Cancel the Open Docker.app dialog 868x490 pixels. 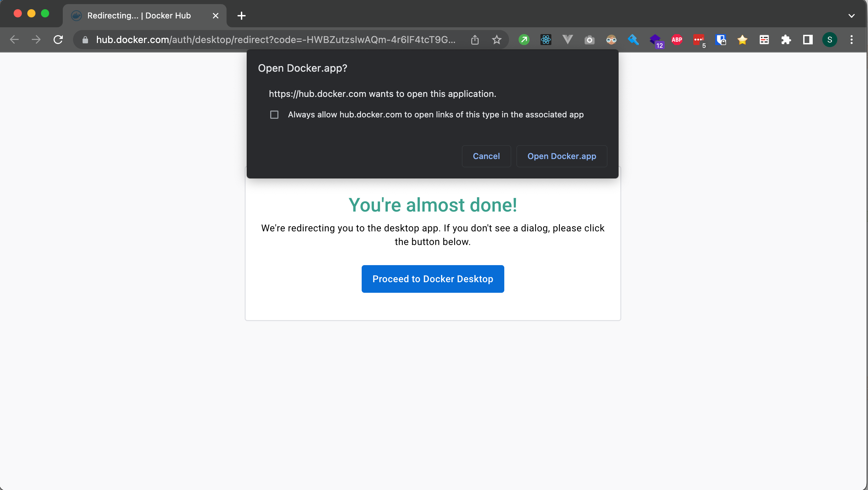486,156
